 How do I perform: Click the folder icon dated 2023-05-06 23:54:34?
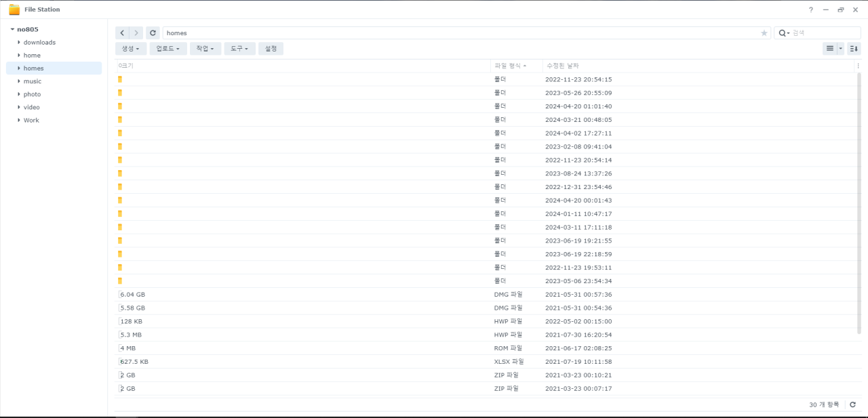pos(120,280)
